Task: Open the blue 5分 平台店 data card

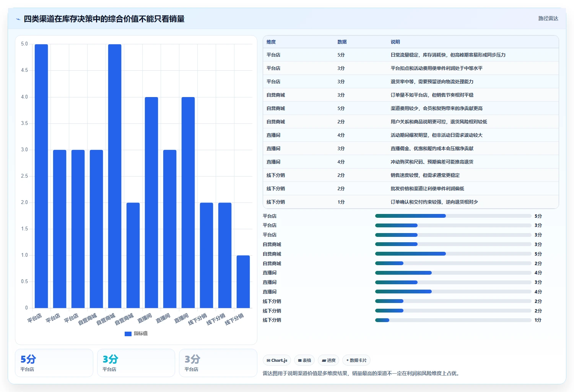Action: click(x=54, y=363)
